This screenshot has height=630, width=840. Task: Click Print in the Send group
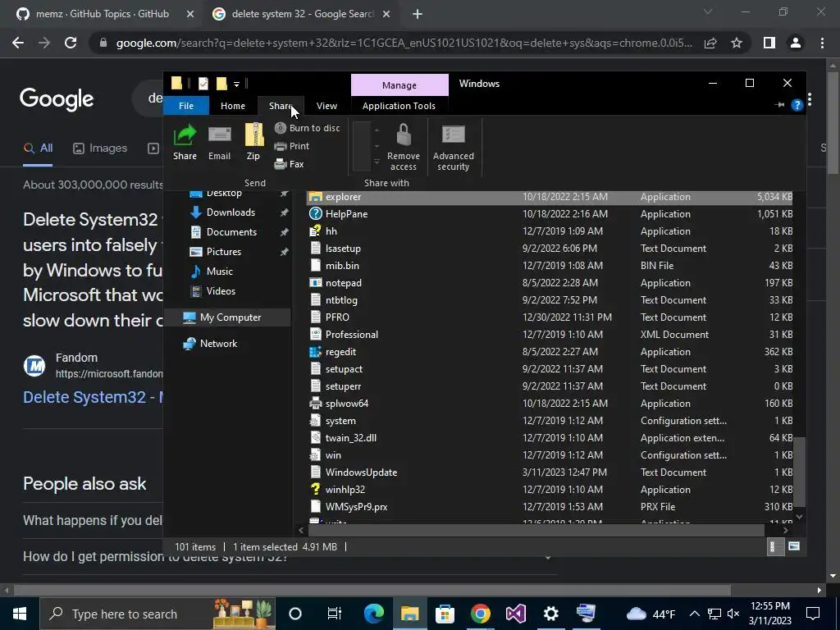point(292,146)
